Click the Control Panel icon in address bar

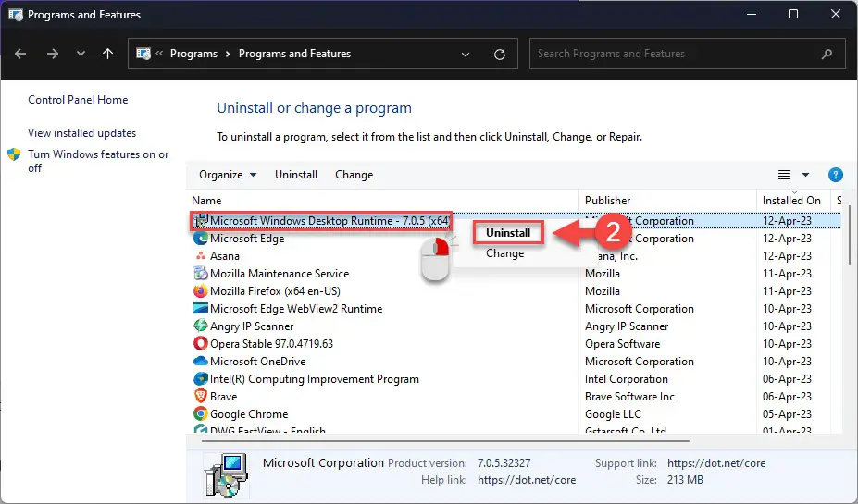point(143,54)
